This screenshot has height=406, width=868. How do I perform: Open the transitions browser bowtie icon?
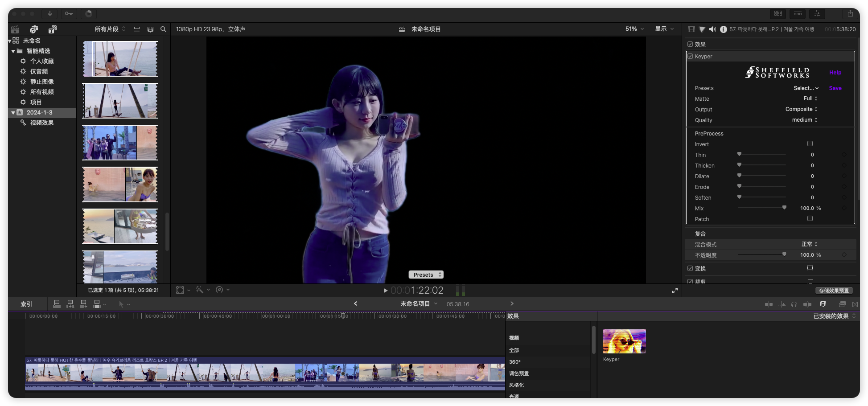pyautogui.click(x=855, y=304)
